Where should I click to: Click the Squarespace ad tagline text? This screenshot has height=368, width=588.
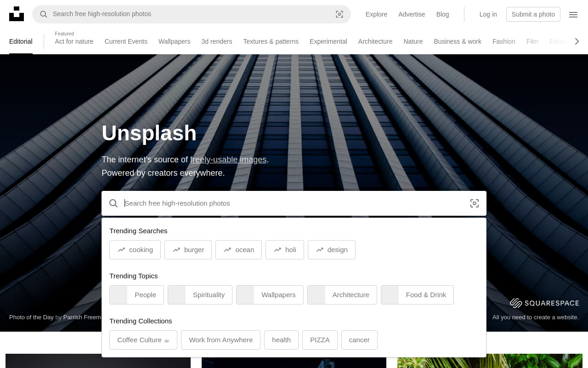tap(536, 317)
